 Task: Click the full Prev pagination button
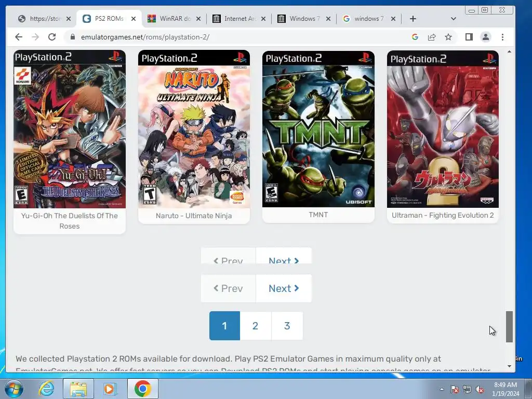tap(228, 288)
